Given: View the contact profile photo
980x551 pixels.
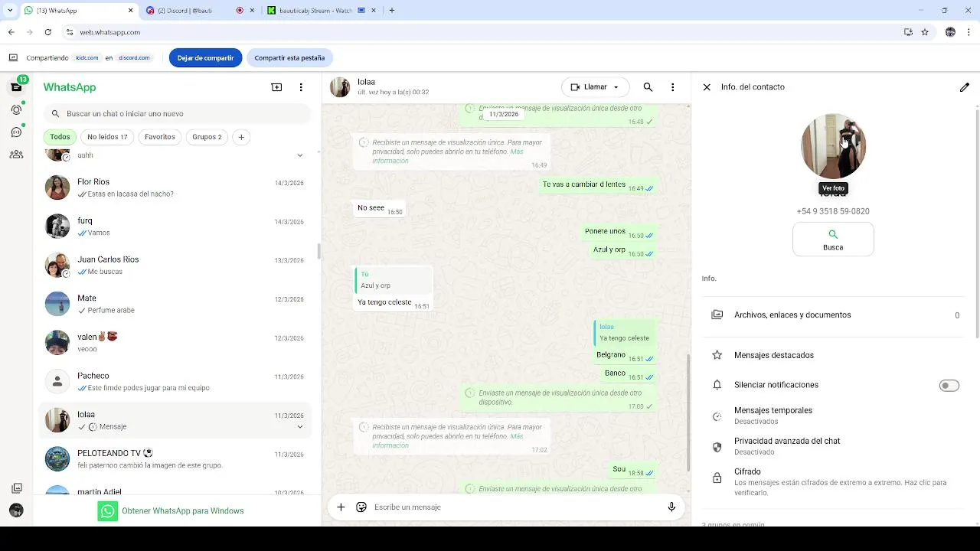Looking at the screenshot, I should click(833, 146).
